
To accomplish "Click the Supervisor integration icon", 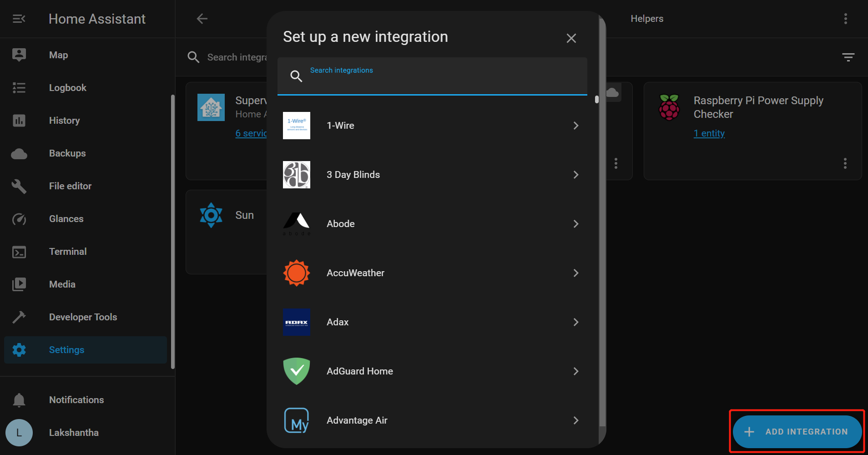I will coord(211,107).
